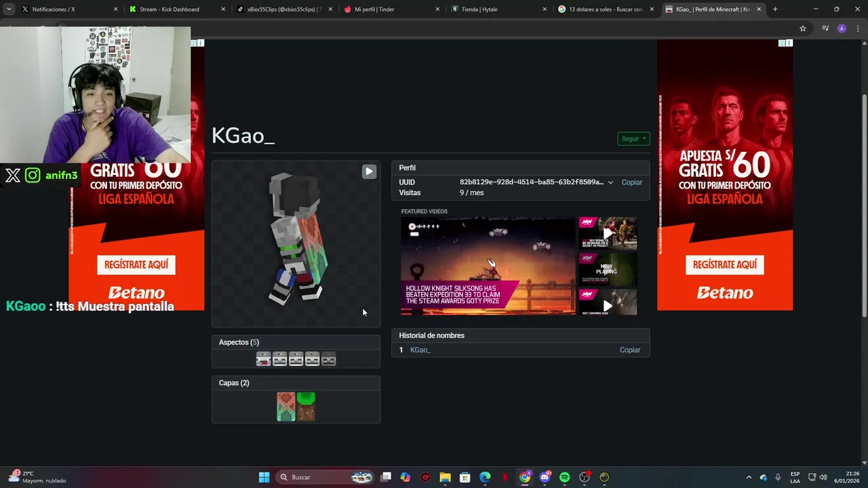The height and width of the screenshot is (488, 868).
Task: Open Spotify from the taskbar
Action: [x=564, y=477]
